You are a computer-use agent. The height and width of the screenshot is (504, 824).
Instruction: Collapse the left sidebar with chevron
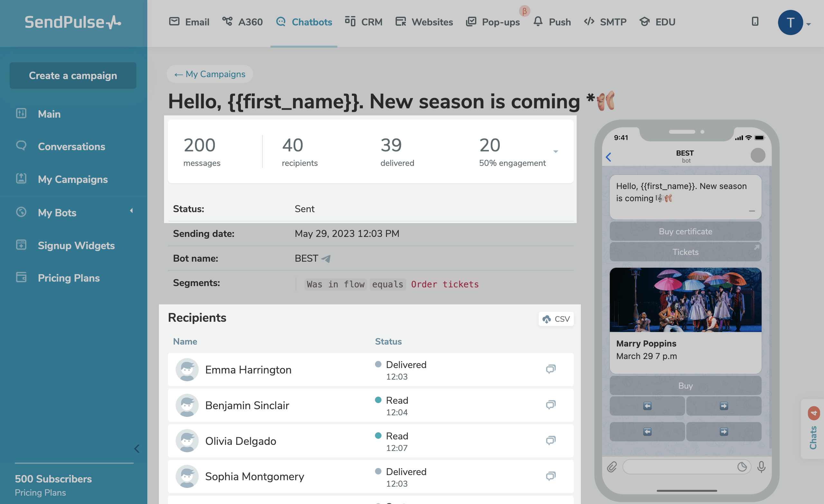coord(137,448)
